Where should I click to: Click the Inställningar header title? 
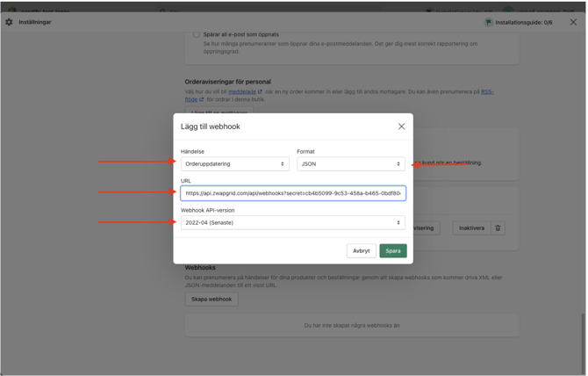click(x=35, y=22)
